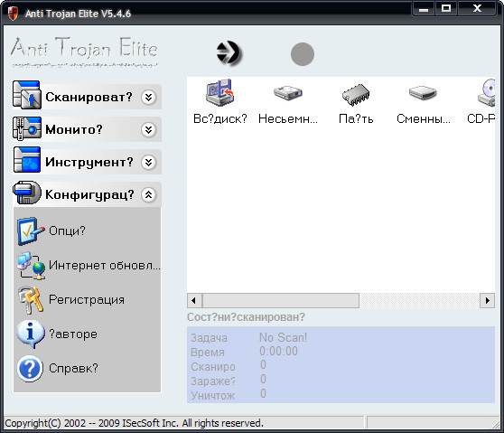Click the copyright status bar text
Viewport: 504px width, 433px height.
tap(134, 423)
